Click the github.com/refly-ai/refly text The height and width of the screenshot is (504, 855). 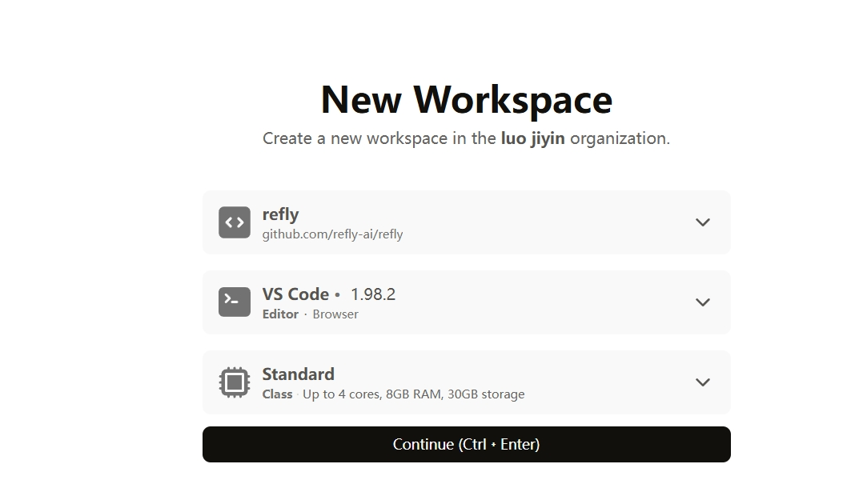332,234
